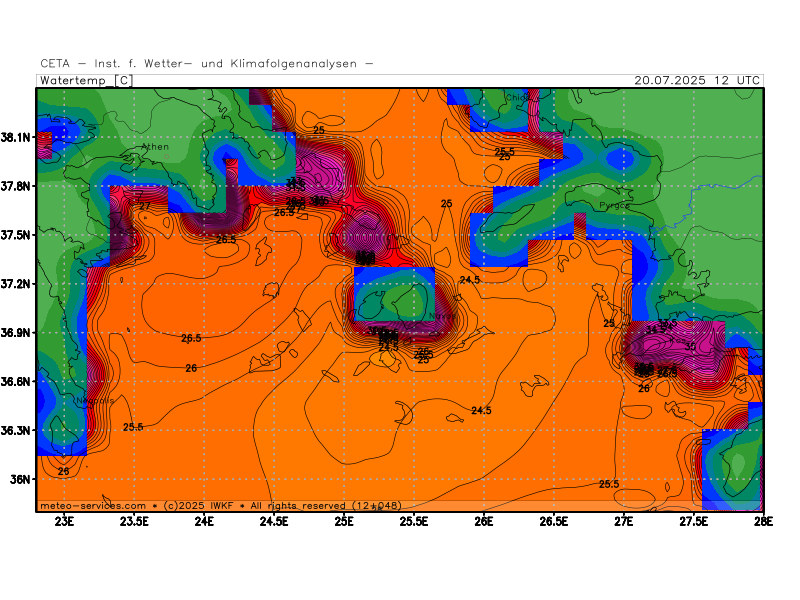Click the 25E longitude label
The image size is (800, 600).
tap(344, 521)
